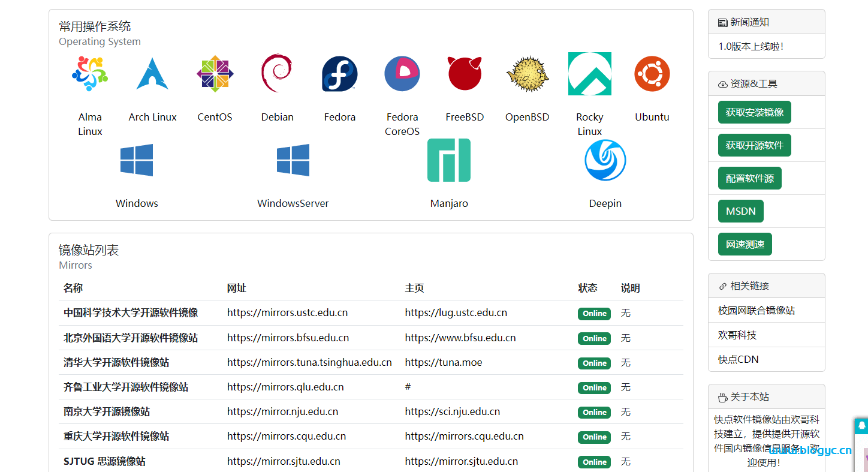Image resolution: width=868 pixels, height=472 pixels.
Task: Select the Fedora CoreOS logo
Action: [x=402, y=74]
